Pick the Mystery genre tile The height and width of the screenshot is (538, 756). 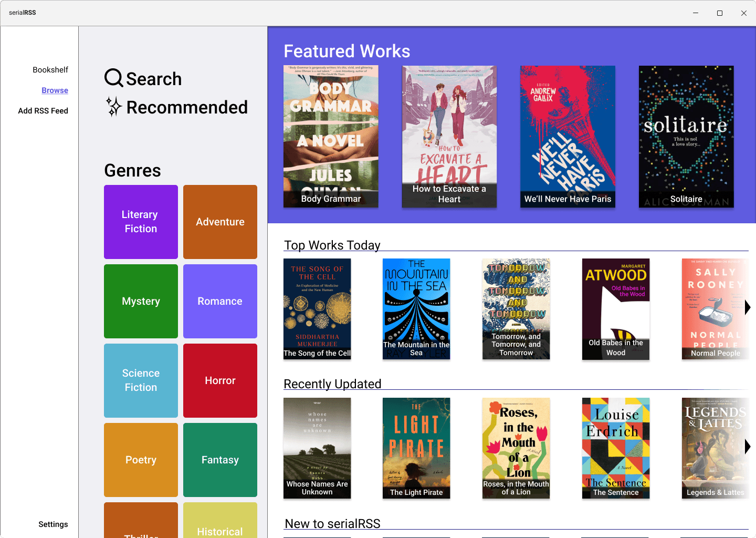tap(141, 301)
